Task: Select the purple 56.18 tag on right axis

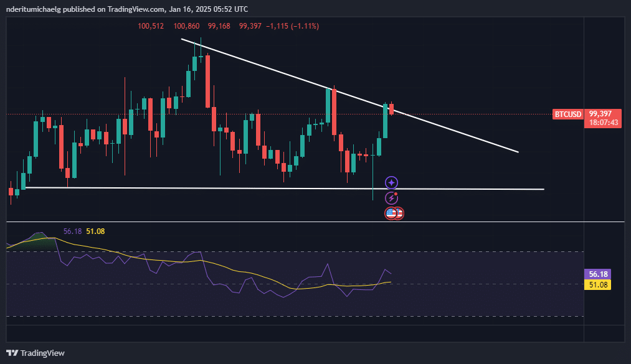Action: coord(598,274)
